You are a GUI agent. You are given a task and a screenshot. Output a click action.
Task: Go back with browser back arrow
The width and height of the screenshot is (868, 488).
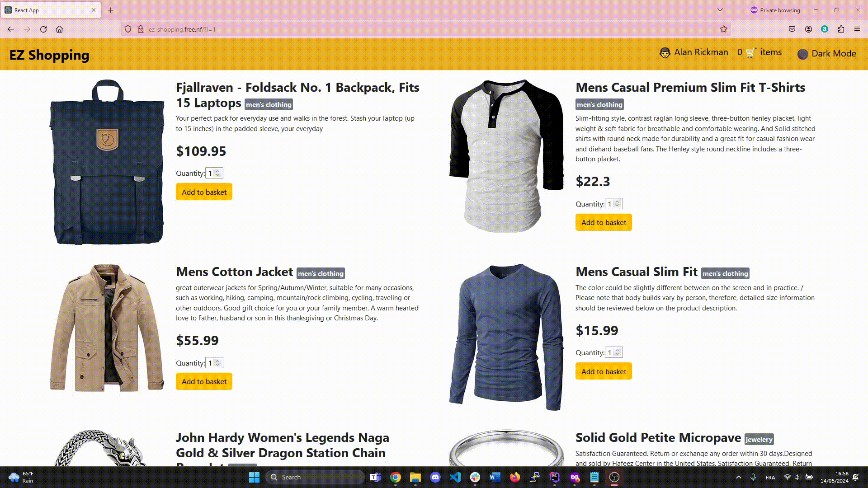tap(11, 29)
